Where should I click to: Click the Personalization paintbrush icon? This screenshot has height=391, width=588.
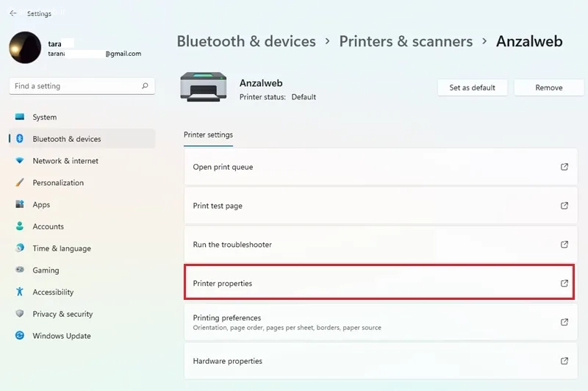[20, 182]
